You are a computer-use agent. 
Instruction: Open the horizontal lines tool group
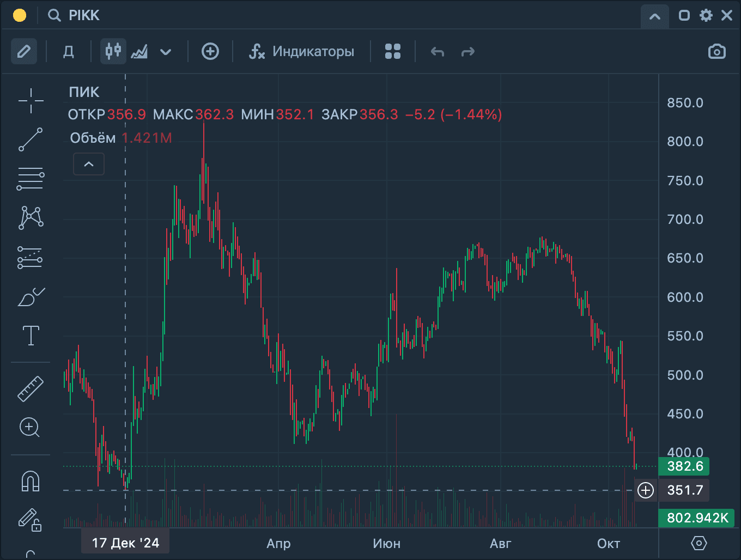point(31,178)
